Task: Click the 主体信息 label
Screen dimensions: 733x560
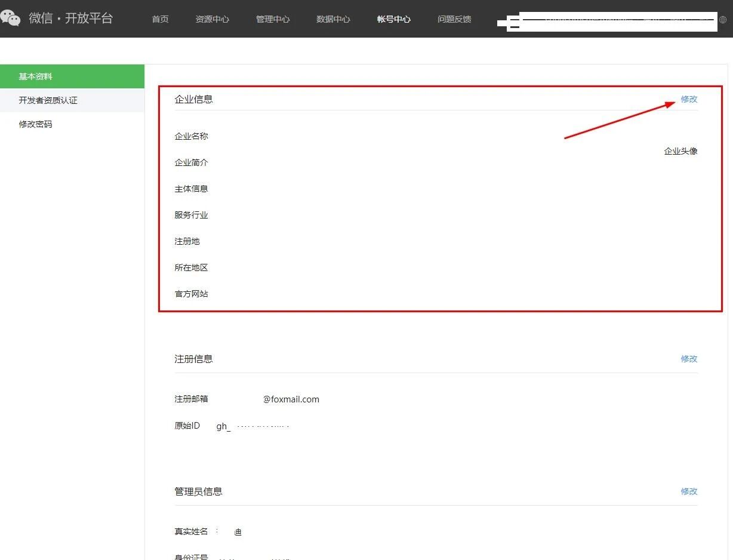Action: (x=191, y=189)
